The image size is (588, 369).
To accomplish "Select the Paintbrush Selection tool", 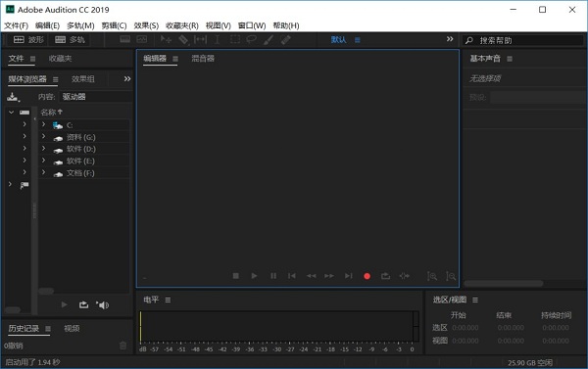I will pos(269,39).
